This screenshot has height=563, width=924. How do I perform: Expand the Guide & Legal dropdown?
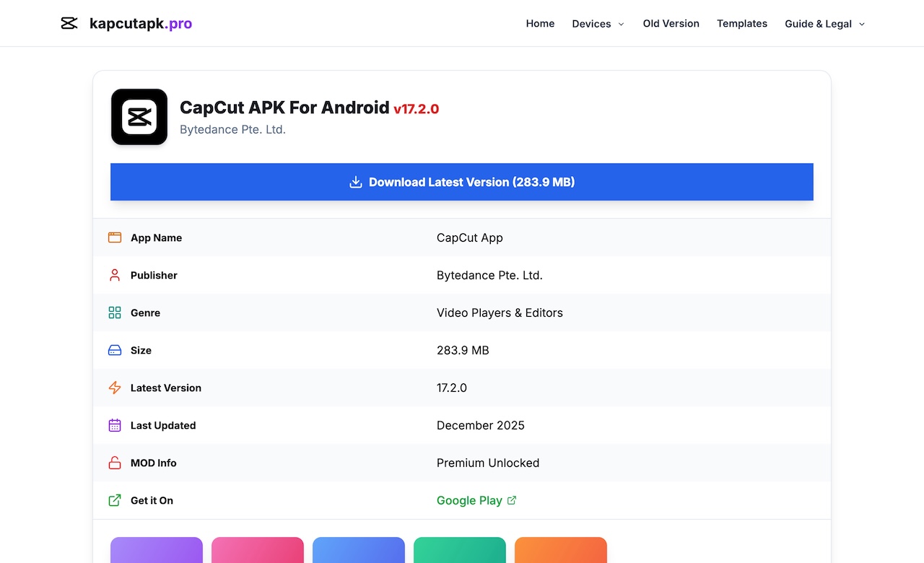point(824,24)
